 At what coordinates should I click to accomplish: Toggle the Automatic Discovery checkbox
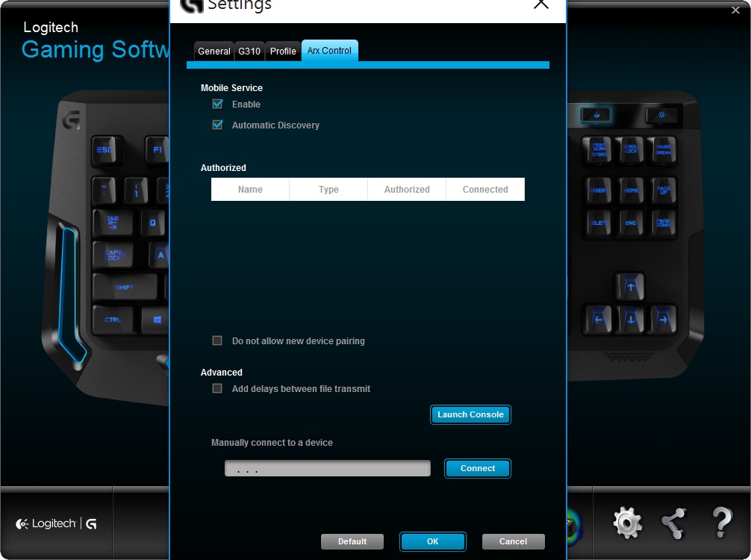point(217,125)
